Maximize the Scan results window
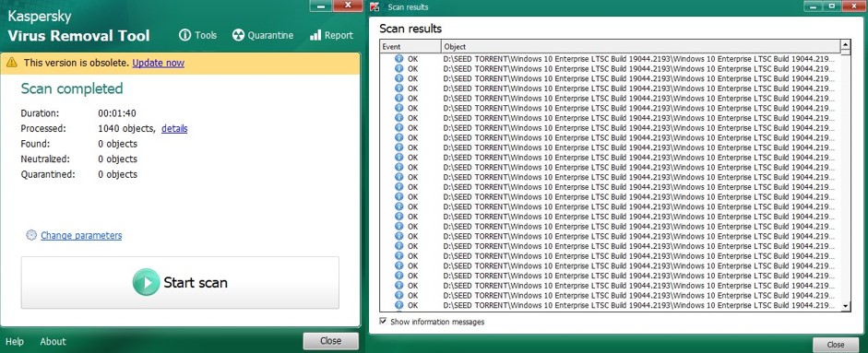Image resolution: width=868 pixels, height=353 pixels. point(831,6)
